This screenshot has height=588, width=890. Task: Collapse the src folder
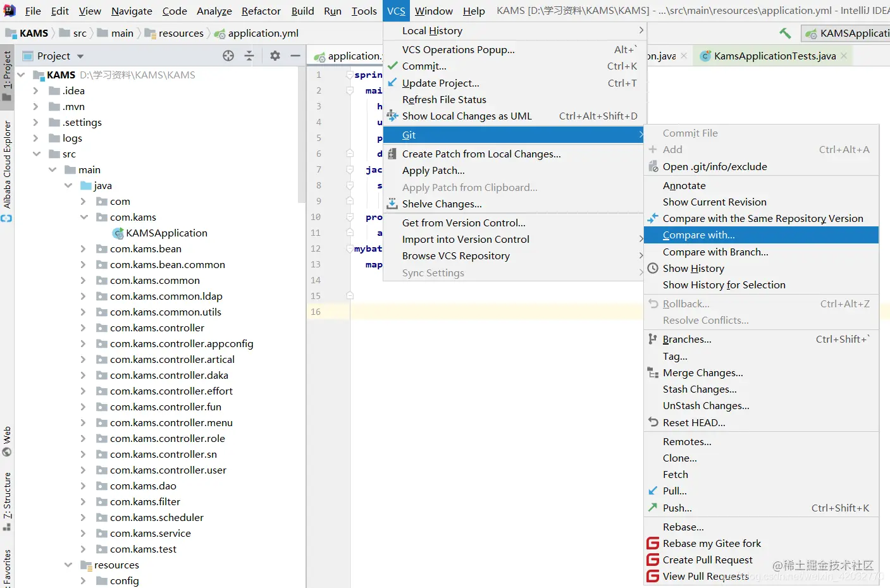click(x=37, y=154)
